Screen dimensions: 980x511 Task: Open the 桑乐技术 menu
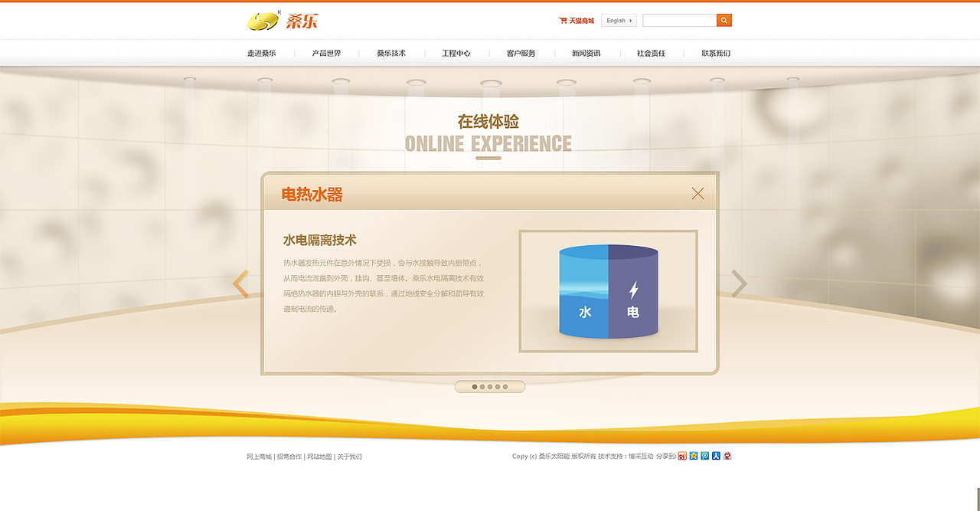coord(391,54)
